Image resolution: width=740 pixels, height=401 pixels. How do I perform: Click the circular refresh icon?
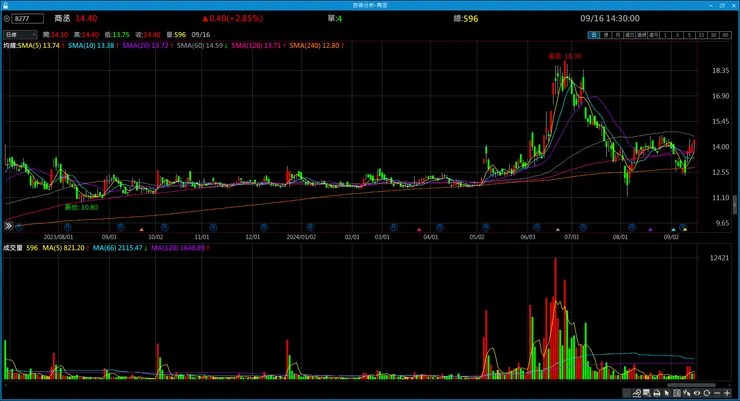[x=706, y=393]
